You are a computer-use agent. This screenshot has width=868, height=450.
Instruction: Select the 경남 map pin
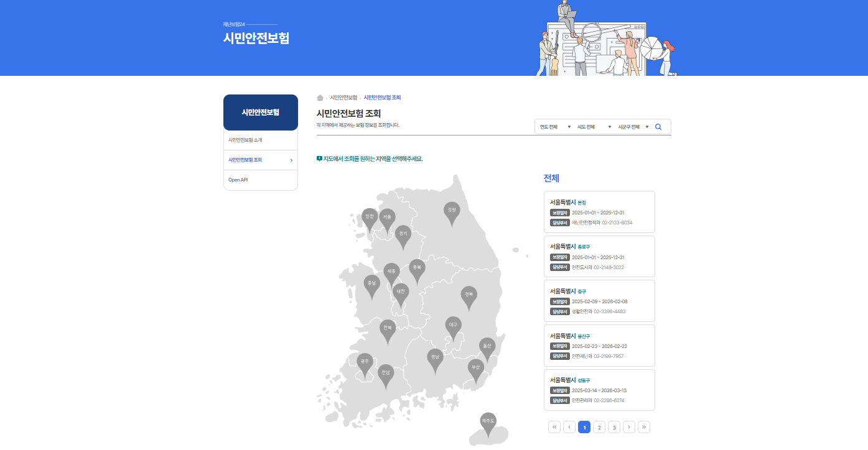435,360
